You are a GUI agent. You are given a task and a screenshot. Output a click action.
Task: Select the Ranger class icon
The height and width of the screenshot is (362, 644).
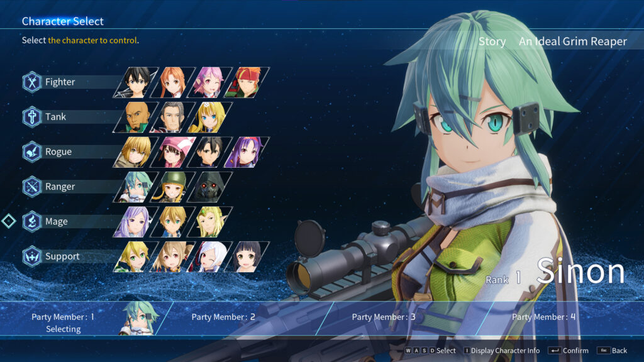tap(31, 187)
